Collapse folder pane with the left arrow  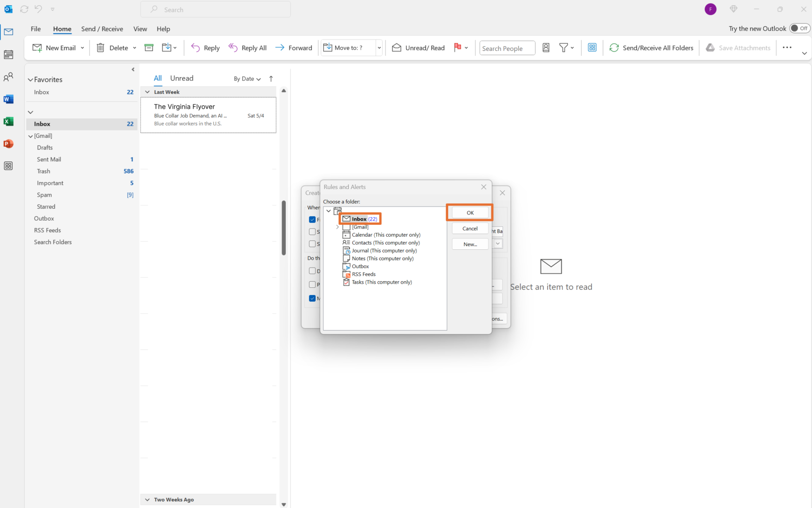pos(133,70)
